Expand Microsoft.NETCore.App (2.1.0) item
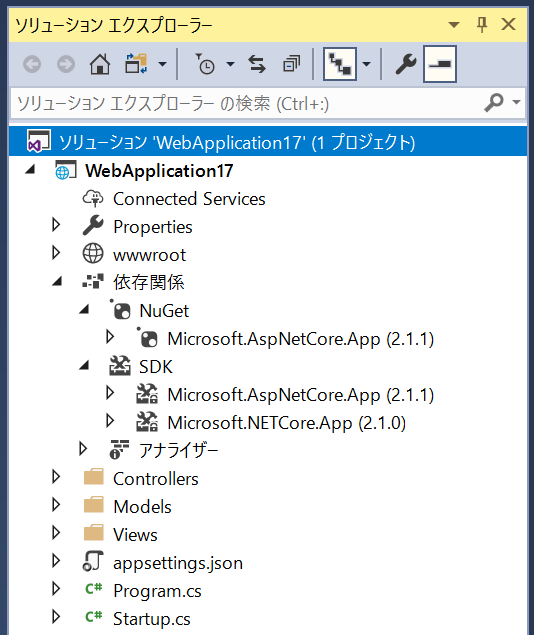The image size is (534, 635). pos(110,421)
